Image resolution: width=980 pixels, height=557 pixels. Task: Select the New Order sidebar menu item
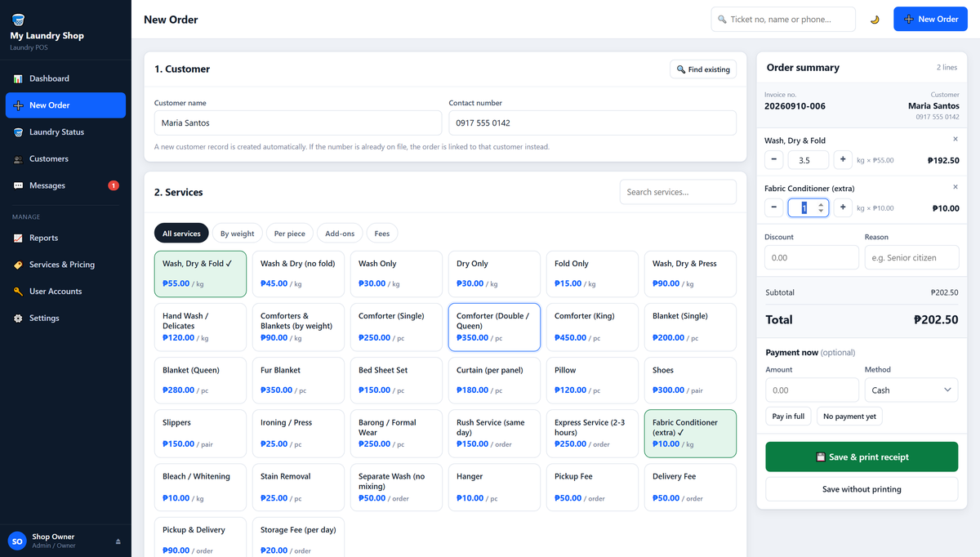click(x=65, y=105)
